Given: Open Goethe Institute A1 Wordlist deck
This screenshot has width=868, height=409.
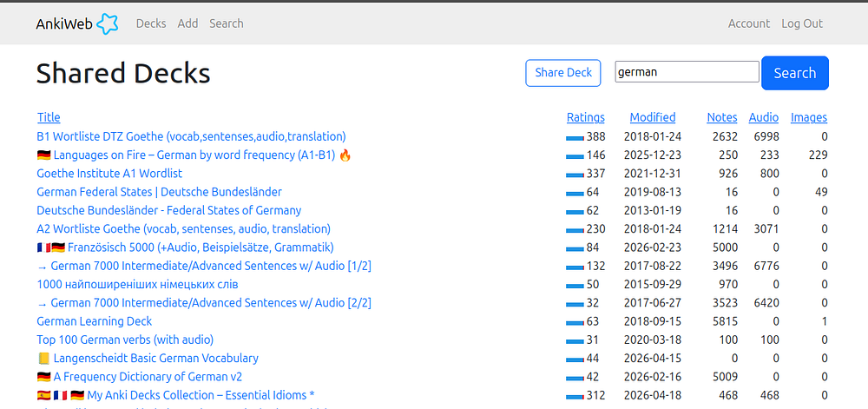Looking at the screenshot, I should point(109,173).
